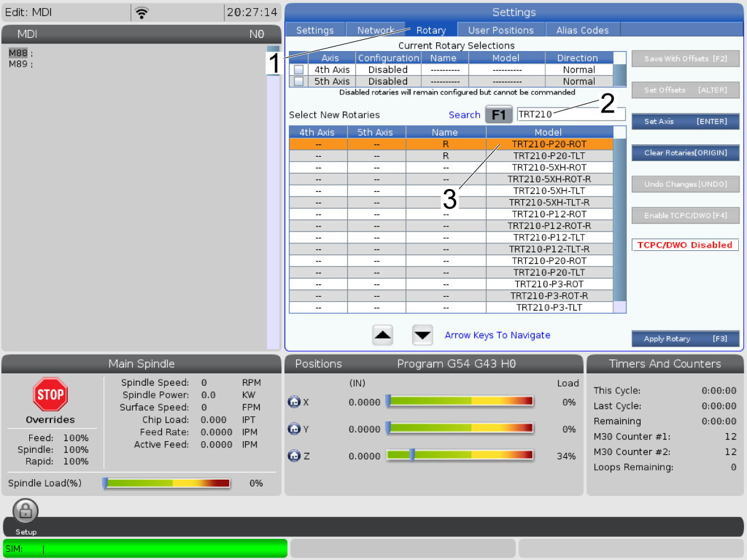
Task: Open the Alias Codes tab
Action: pos(583,30)
